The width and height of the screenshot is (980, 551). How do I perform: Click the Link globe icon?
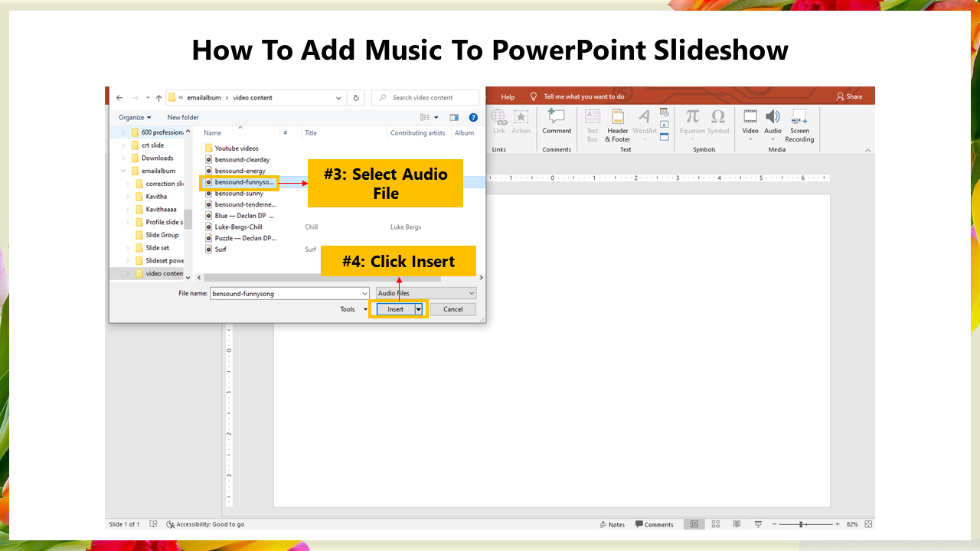pyautogui.click(x=499, y=116)
